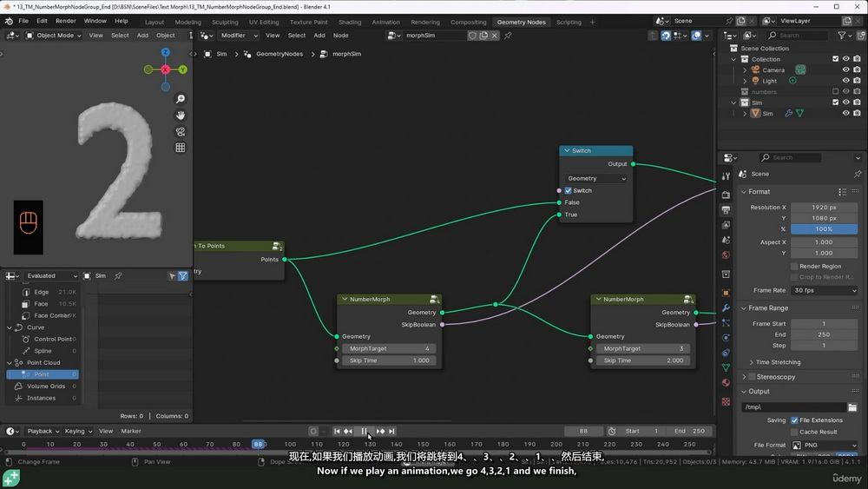The image size is (868, 489).
Task: Open the Texture properties checker tab icon
Action: (x=726, y=401)
